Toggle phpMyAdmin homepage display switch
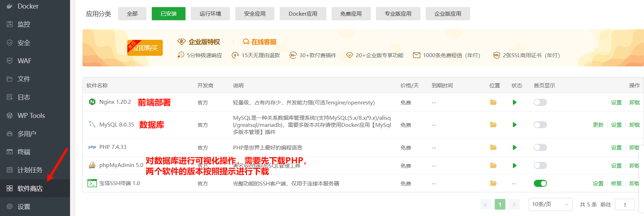Viewport: 644px width, 216px height. [540, 166]
